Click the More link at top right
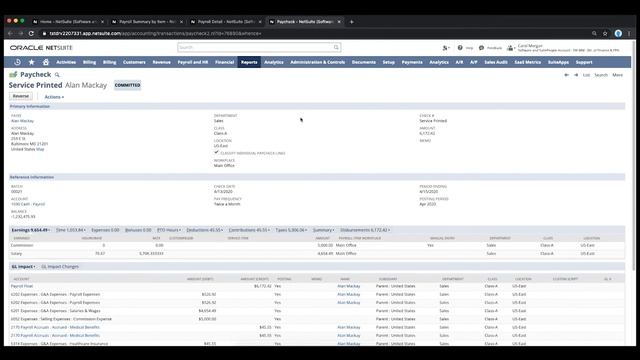640x360 pixels. (618, 75)
